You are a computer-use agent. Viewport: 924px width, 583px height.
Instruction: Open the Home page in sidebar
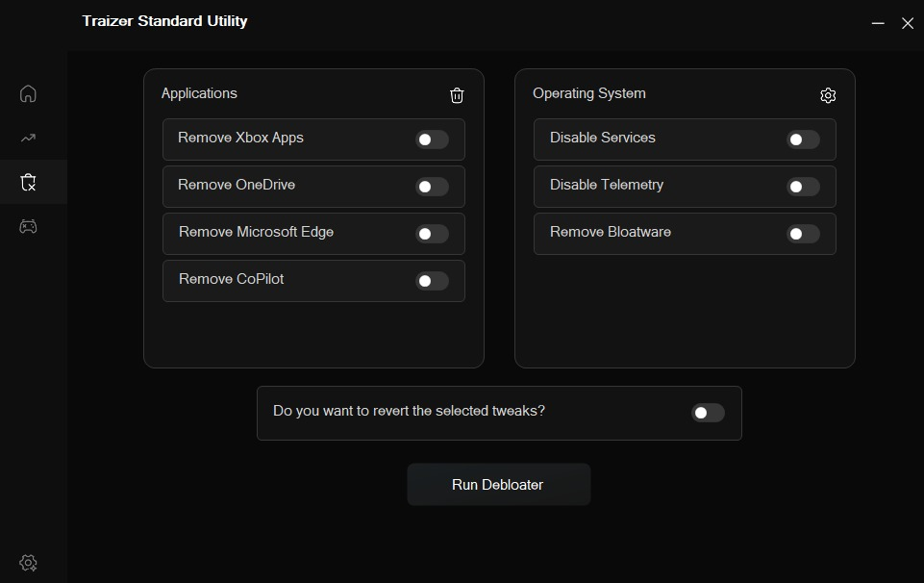pyautogui.click(x=28, y=93)
